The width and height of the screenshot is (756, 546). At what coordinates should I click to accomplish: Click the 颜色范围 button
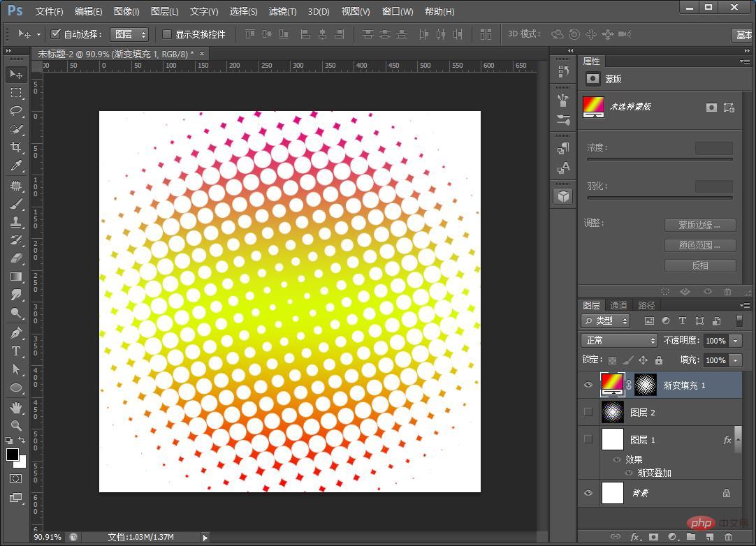[x=700, y=245]
